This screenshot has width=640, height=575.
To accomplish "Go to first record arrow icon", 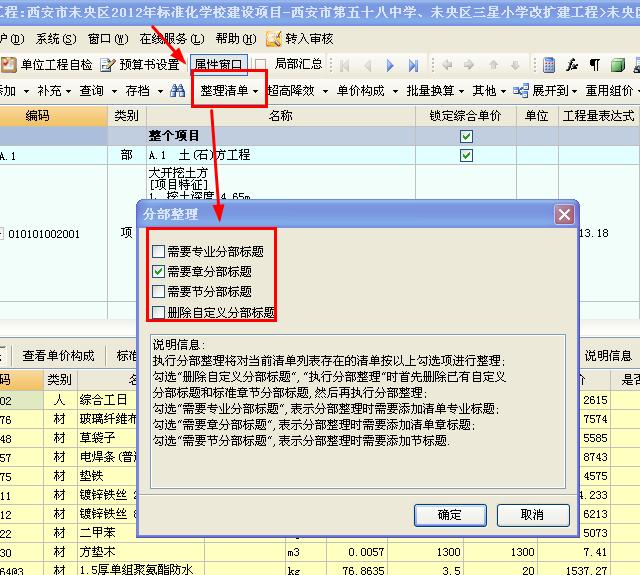I will [344, 65].
